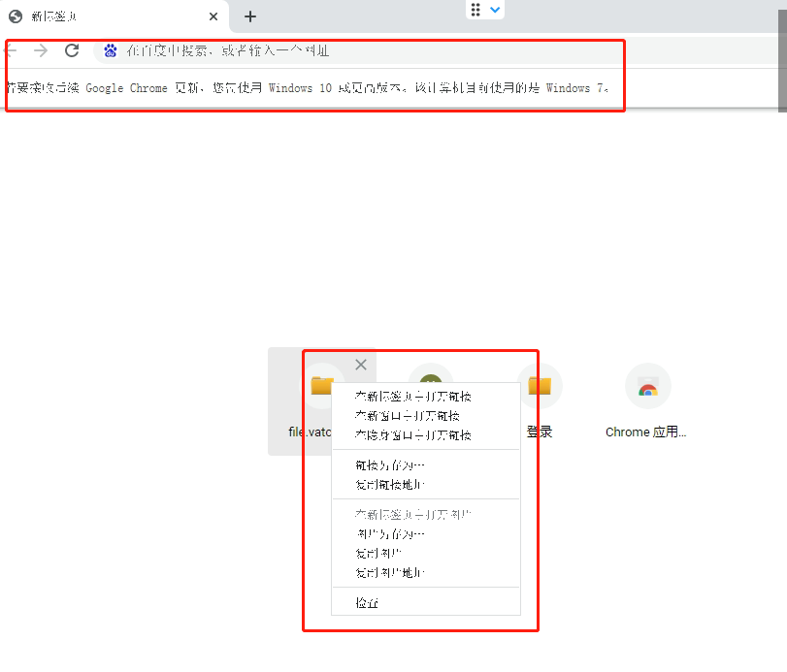The height and width of the screenshot is (672, 787).
Task: Open the Chrome 应用 shortcut
Action: click(647, 386)
